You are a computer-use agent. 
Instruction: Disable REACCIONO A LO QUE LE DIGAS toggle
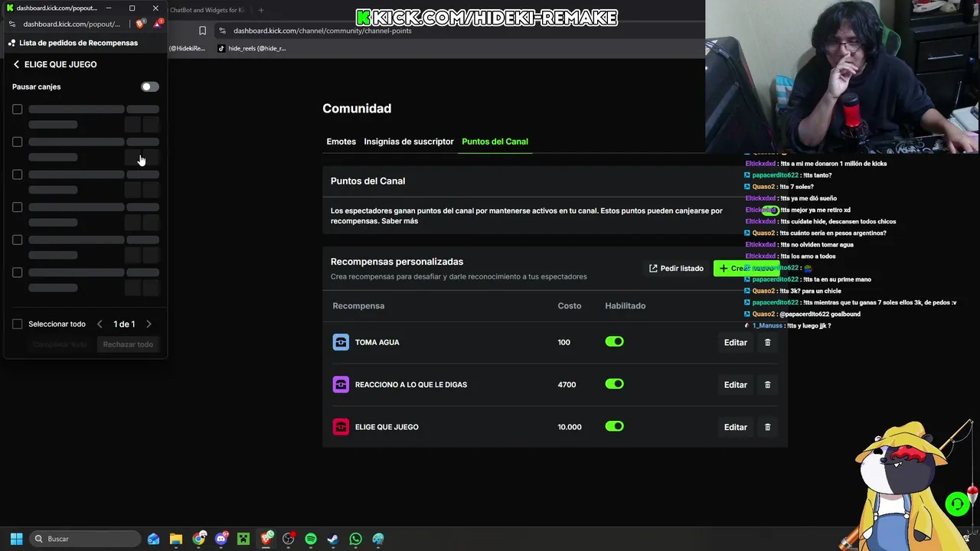click(x=614, y=384)
